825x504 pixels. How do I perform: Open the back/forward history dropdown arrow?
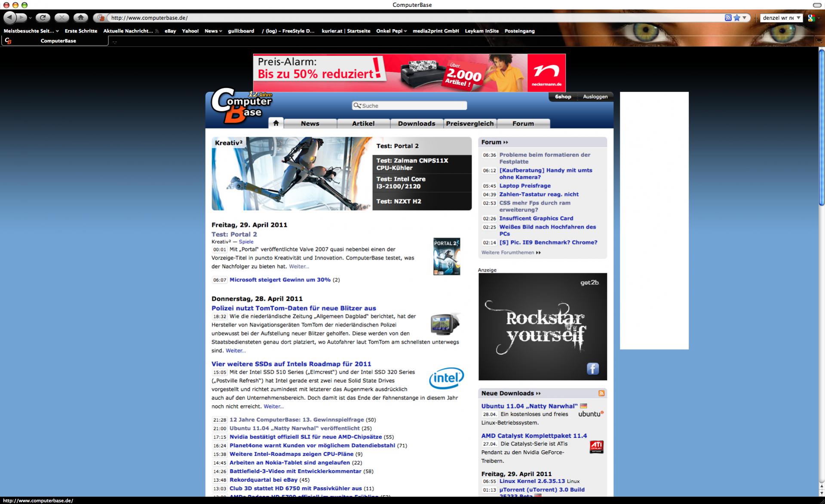coord(30,18)
